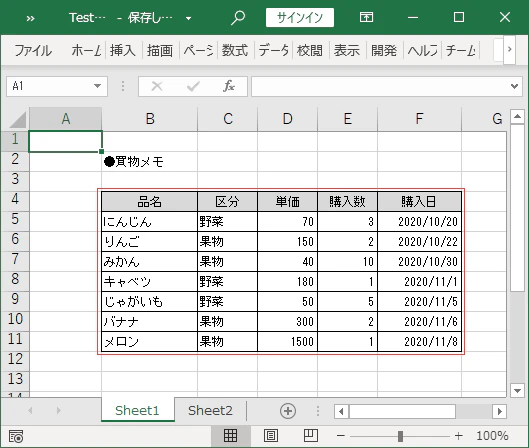Click vertical scrollbar down arrow

click(x=517, y=391)
